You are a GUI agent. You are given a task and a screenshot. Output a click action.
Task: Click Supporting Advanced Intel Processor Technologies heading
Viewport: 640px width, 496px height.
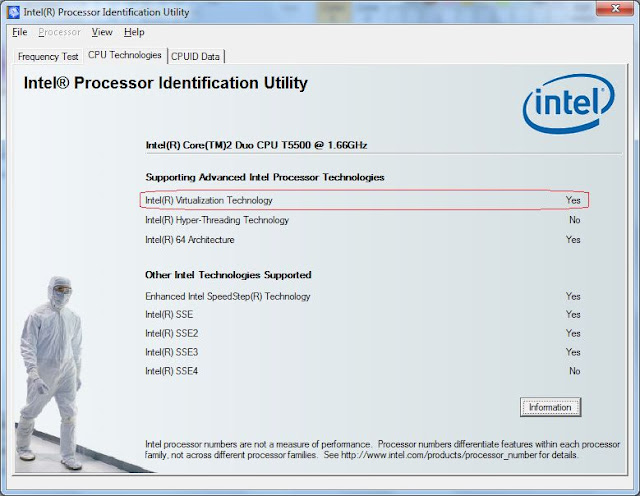point(265,177)
